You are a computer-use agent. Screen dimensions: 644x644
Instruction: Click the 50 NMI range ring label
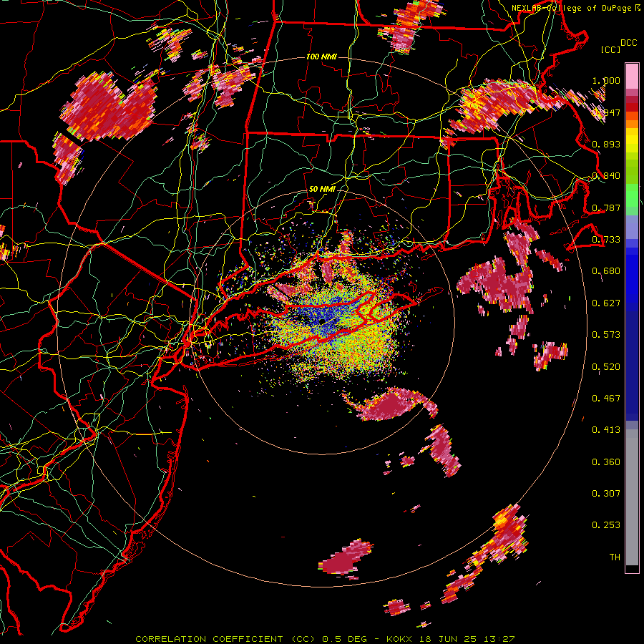322,190
